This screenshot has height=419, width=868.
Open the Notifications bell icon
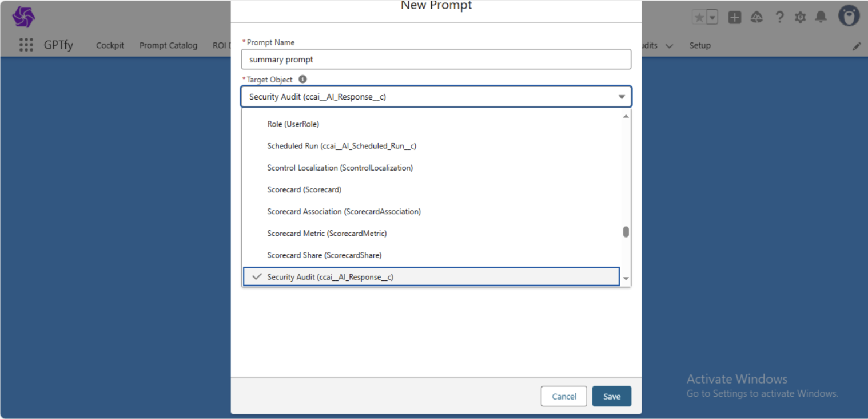[821, 17]
